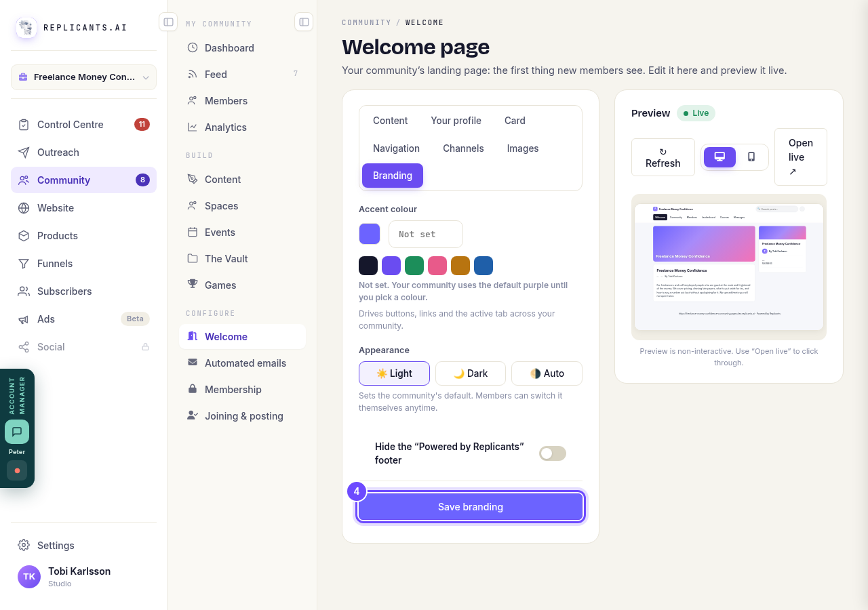Click Save branding button

tap(471, 507)
